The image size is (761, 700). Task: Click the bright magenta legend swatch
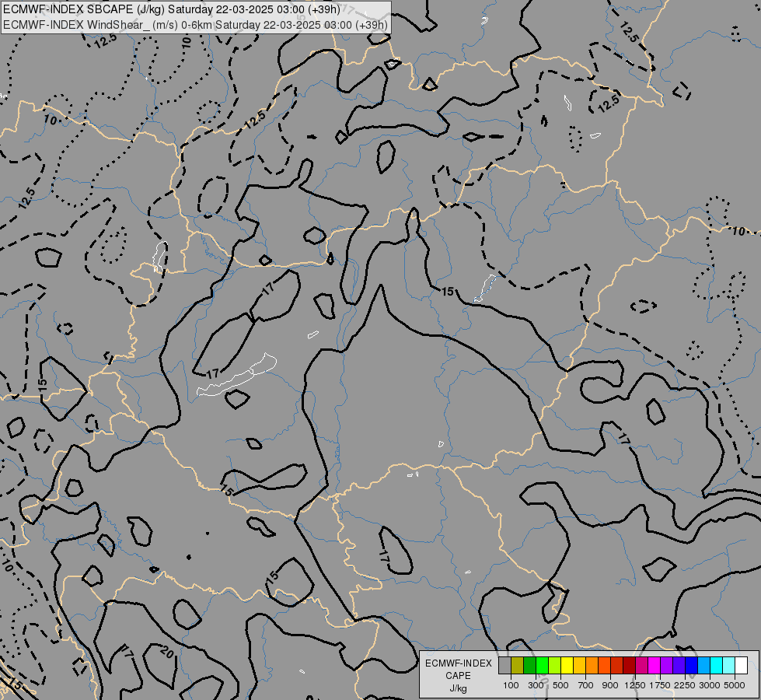[x=655, y=666]
